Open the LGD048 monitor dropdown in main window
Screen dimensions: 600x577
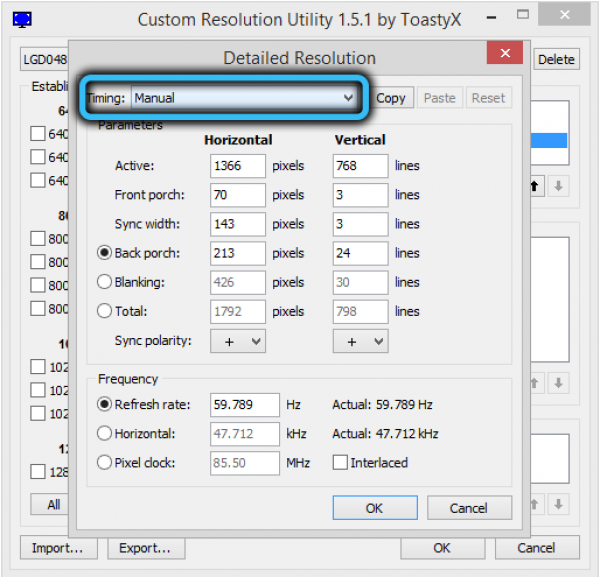click(44, 59)
